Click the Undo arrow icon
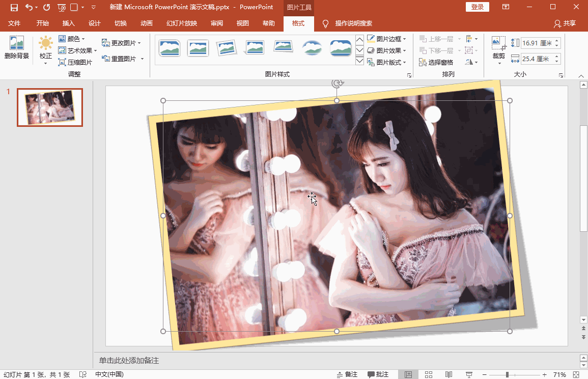This screenshot has width=588, height=379. pyautogui.click(x=29, y=7)
